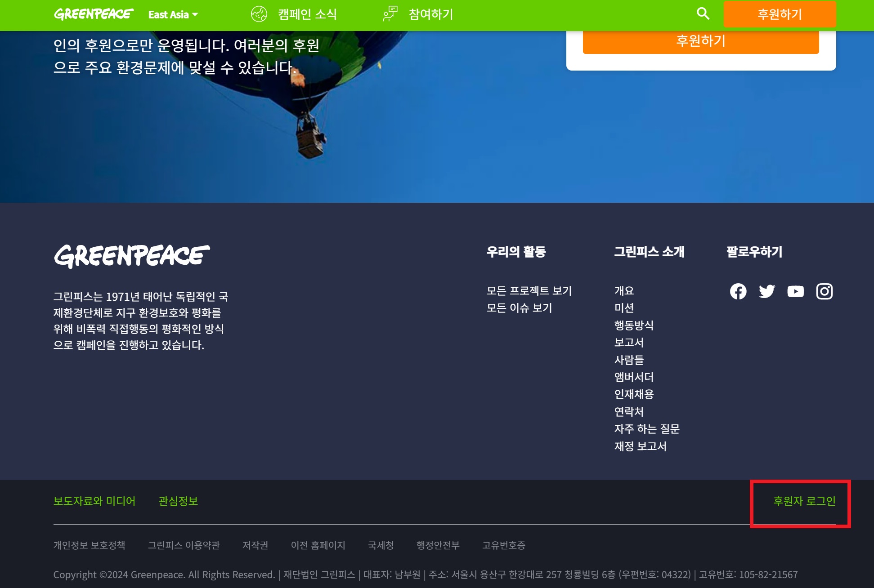Open 캠페인 소식 menu item
The width and height of the screenshot is (874, 588).
pyautogui.click(x=307, y=14)
